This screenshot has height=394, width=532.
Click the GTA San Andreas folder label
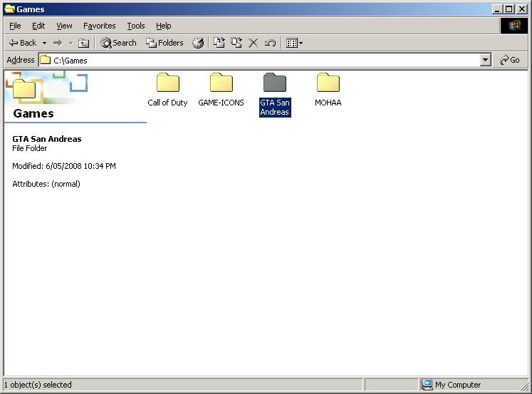pos(275,108)
